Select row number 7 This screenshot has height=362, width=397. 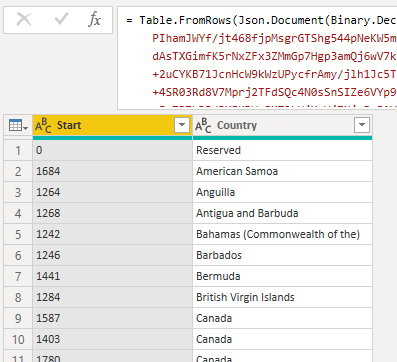coord(18,276)
